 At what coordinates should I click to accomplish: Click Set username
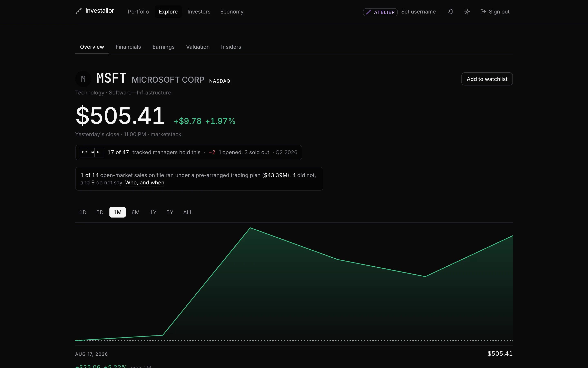point(418,12)
